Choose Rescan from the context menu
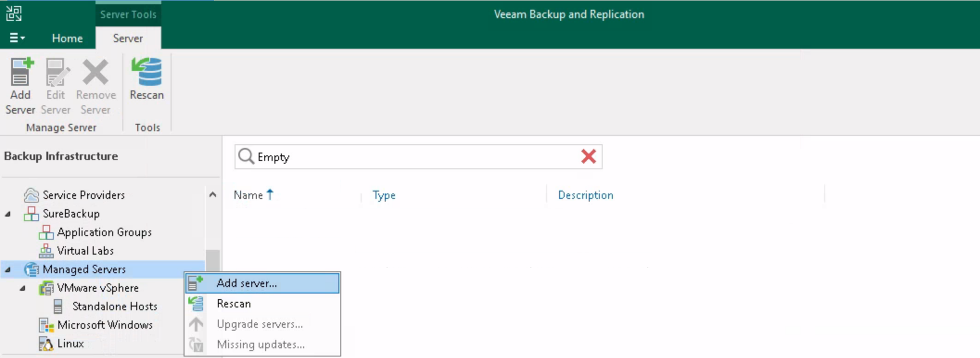Screen dimensions: 980x358 [262, 304]
